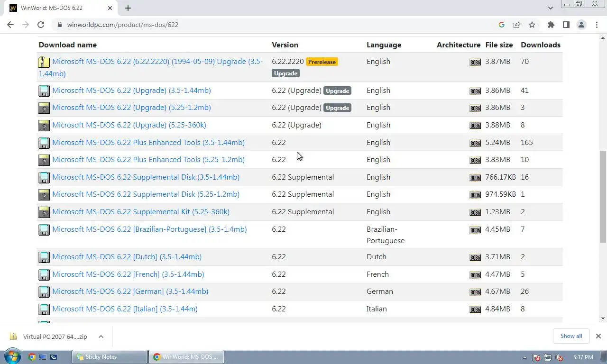Screen dimensions: 607x364
Task: Click the Download name column header
Action: tap(67, 45)
